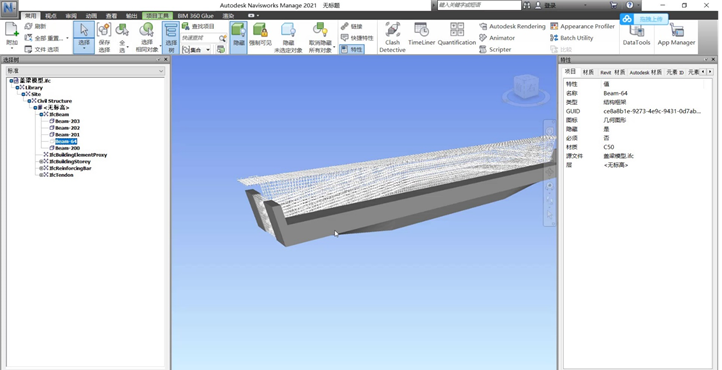Select Beam-203 in the selection tree
Screen dimensions: 722x370
tap(67, 121)
